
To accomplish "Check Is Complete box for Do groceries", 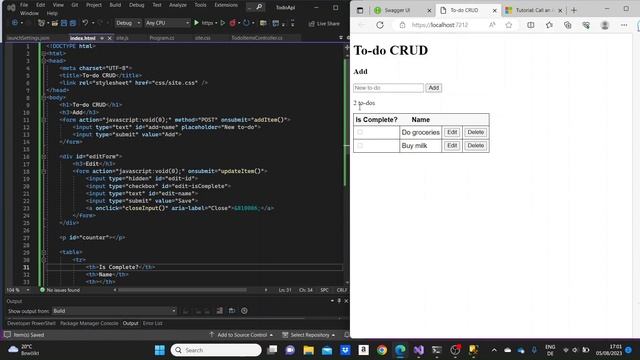I will [360, 132].
